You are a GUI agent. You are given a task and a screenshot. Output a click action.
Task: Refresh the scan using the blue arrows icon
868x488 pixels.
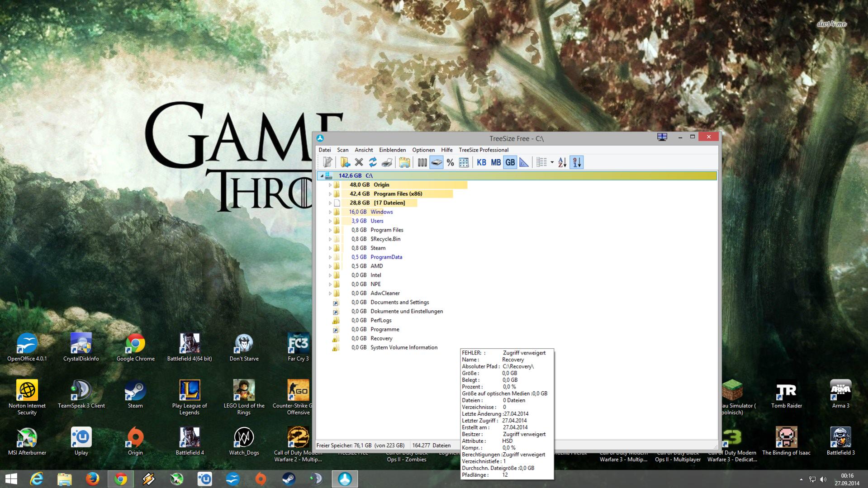pos(373,162)
